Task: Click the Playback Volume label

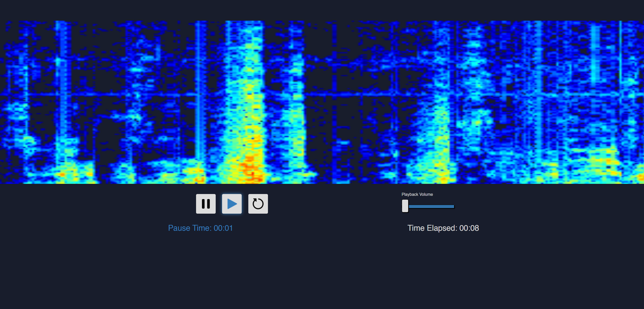Action: click(x=417, y=194)
